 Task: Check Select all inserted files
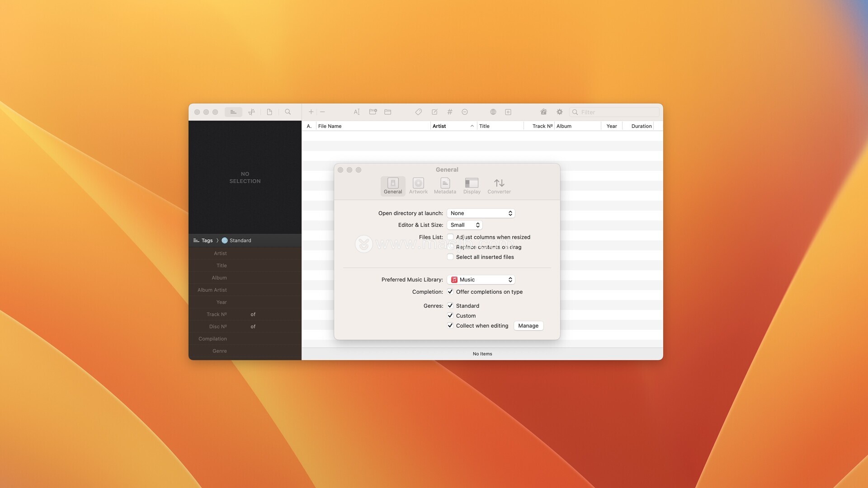(450, 257)
